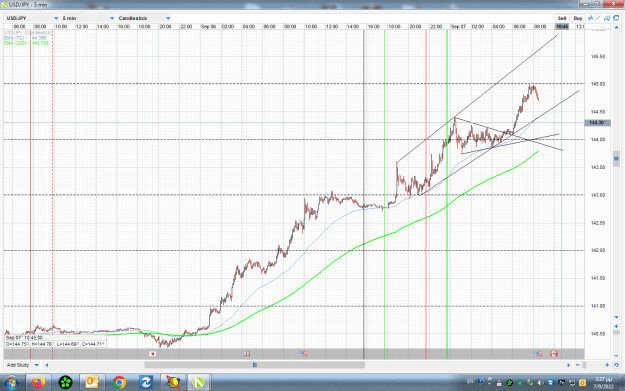Click the price scale plus icon
Viewport: 625px width, 391px height.
[x=616, y=326]
